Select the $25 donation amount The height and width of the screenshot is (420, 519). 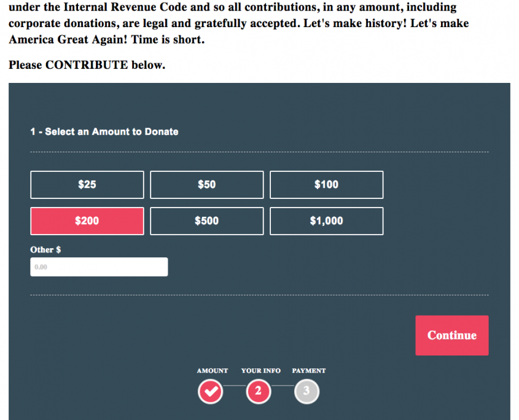(87, 184)
